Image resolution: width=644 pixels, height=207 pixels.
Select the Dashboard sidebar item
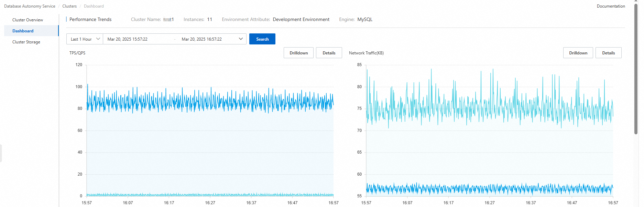coord(23,31)
